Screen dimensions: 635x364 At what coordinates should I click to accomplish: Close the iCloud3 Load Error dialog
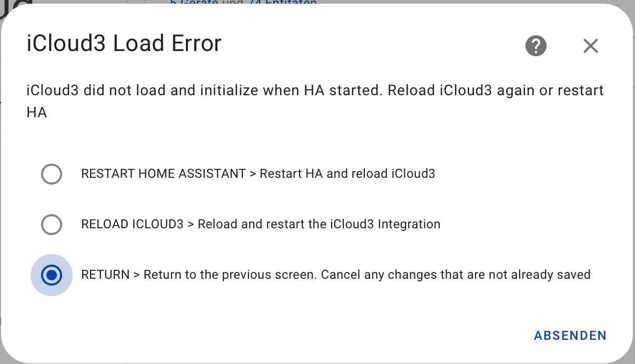(590, 46)
